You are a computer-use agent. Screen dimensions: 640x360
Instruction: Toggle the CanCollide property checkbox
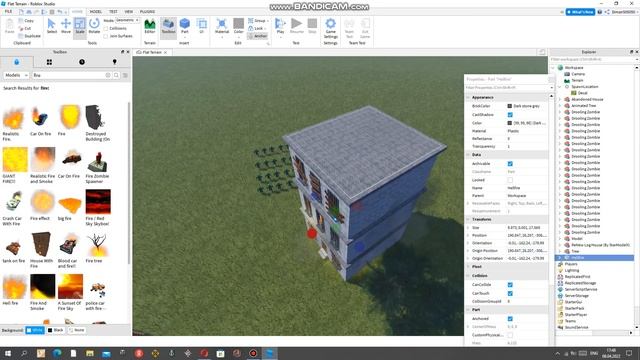coord(510,284)
